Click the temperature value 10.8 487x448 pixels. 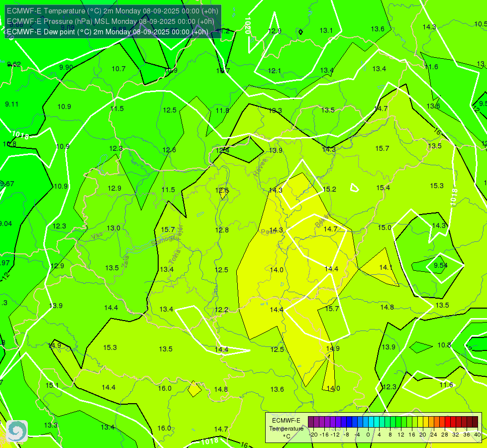click(x=9, y=144)
